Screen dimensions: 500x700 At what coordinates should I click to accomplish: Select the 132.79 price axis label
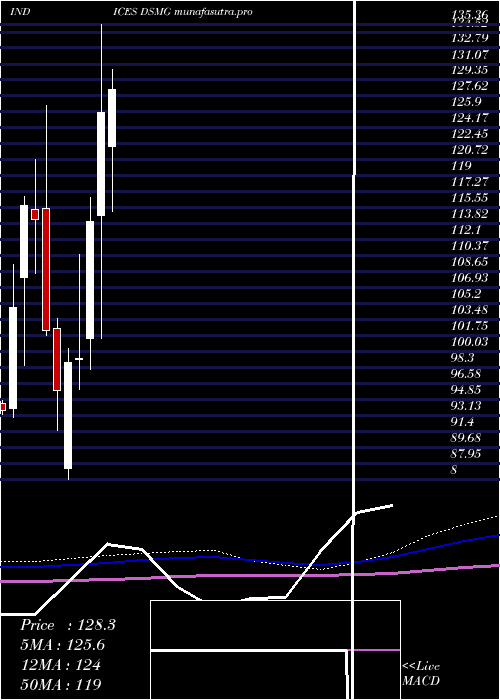click(x=469, y=38)
